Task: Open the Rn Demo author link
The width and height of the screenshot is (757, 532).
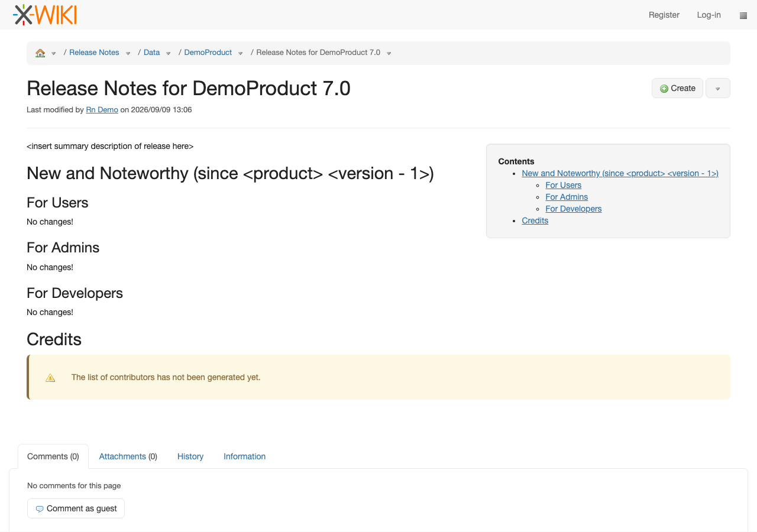Action: 102,110
